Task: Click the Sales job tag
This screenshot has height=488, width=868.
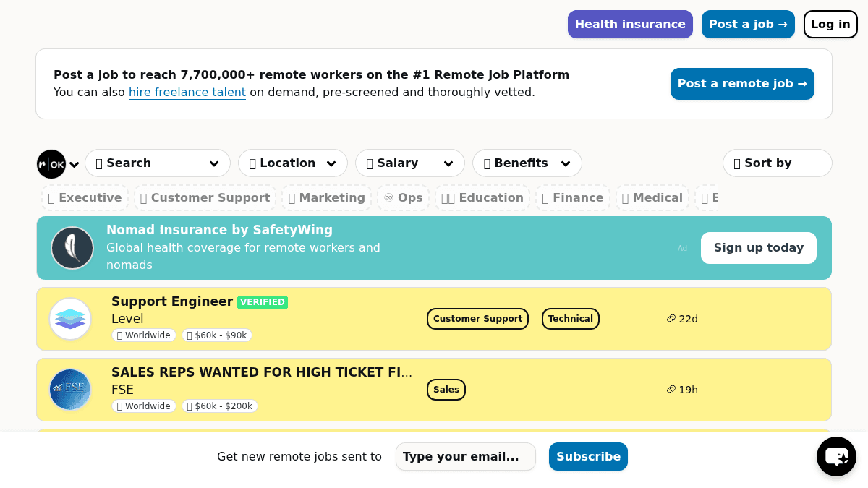Action: pyautogui.click(x=446, y=390)
